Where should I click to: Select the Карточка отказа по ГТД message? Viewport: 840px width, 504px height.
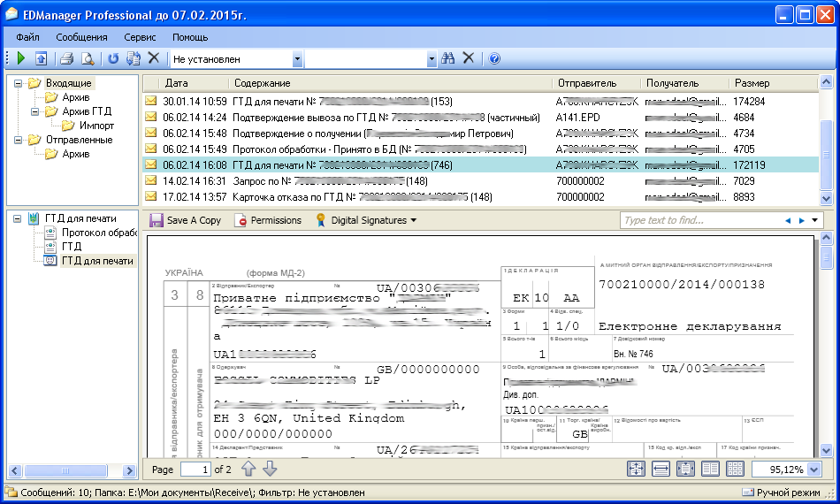(x=481, y=197)
